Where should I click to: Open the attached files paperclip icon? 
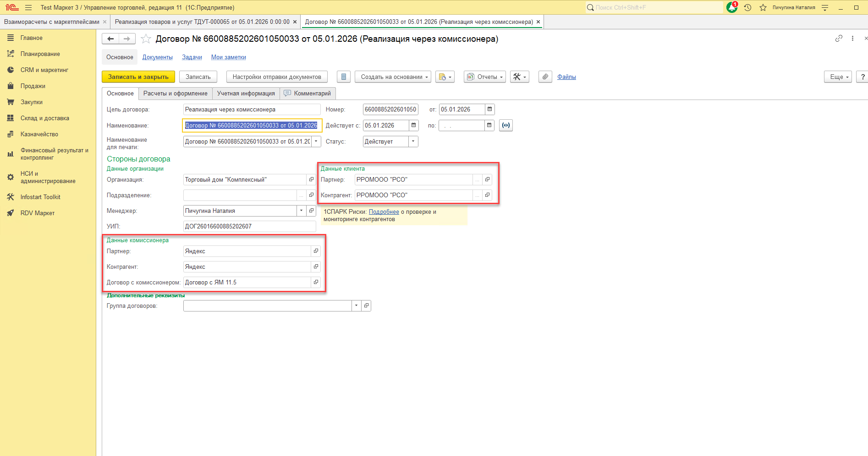coord(545,77)
